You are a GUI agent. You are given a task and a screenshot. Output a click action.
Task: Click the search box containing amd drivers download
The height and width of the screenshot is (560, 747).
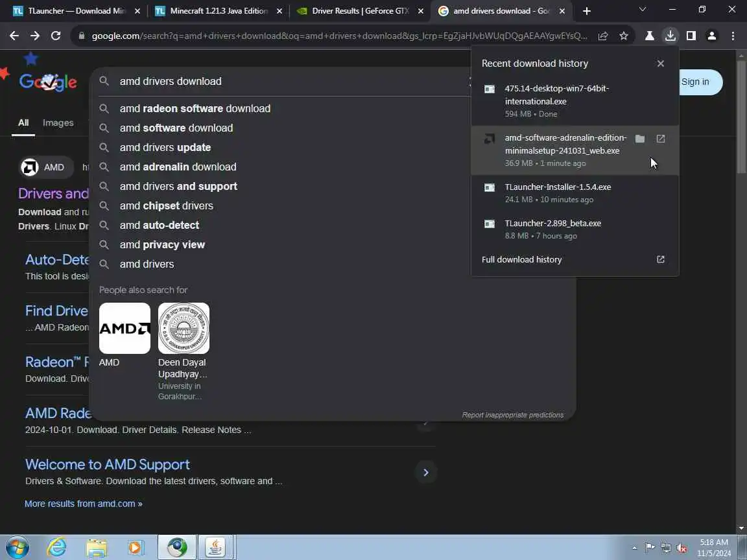pos(286,82)
